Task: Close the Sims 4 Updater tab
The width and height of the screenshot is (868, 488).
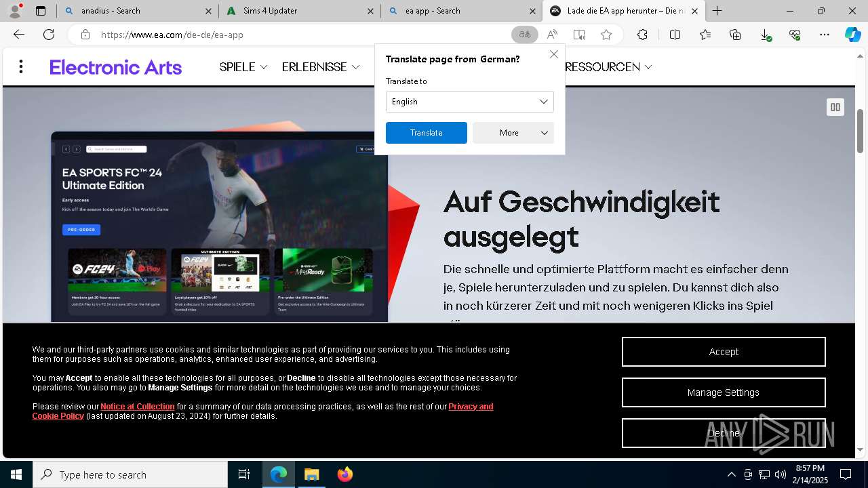Action: (x=370, y=11)
